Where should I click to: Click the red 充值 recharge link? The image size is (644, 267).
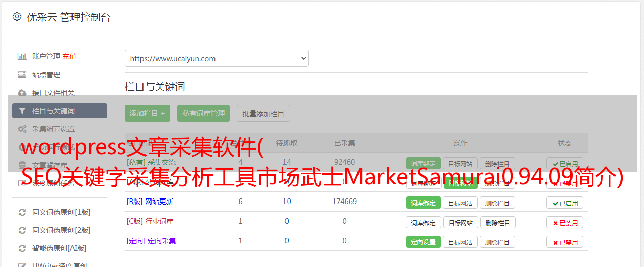[69, 56]
